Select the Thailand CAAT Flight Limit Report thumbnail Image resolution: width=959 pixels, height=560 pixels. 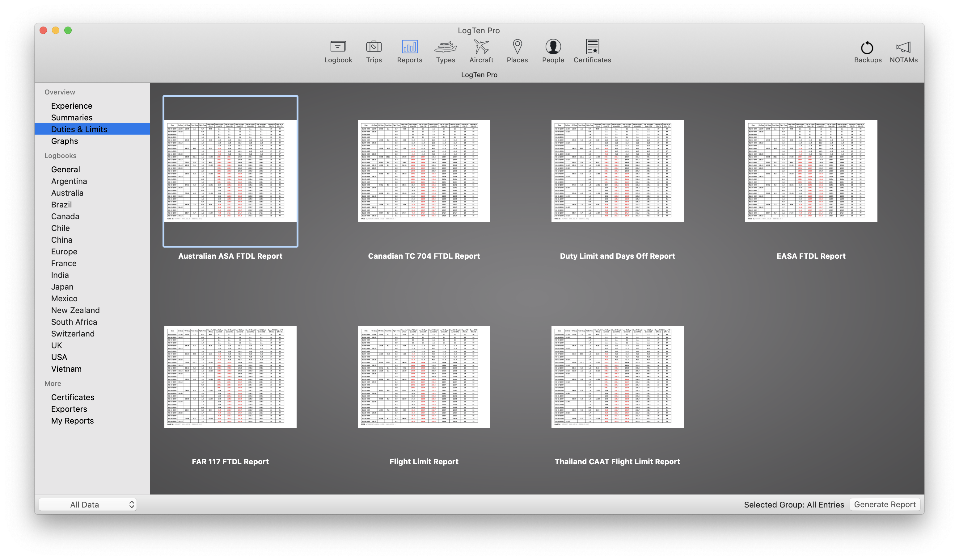[617, 377]
